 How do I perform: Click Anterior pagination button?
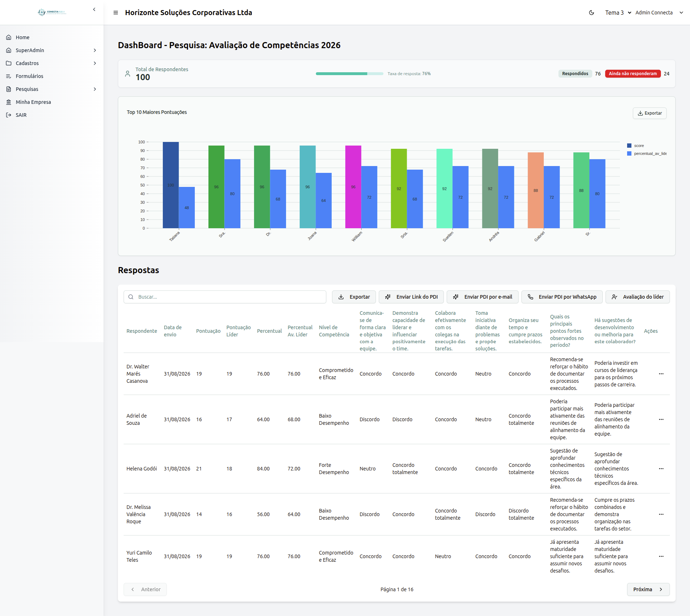(145, 589)
